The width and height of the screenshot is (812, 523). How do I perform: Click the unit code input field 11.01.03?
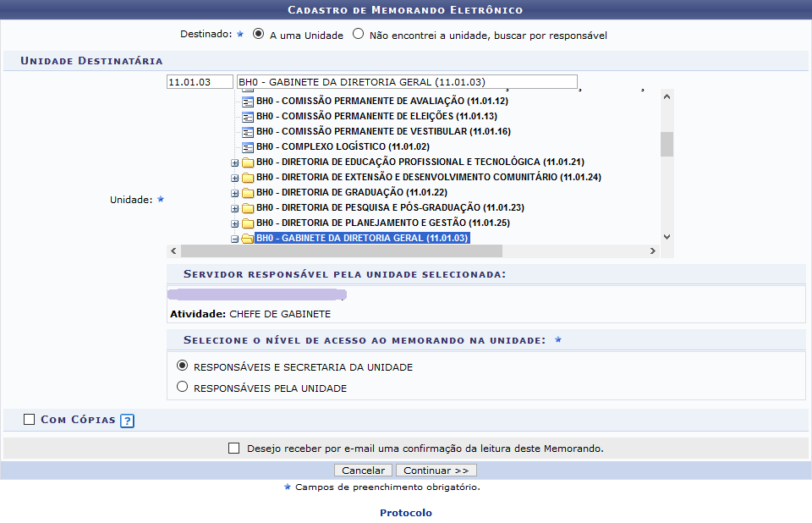(200, 82)
